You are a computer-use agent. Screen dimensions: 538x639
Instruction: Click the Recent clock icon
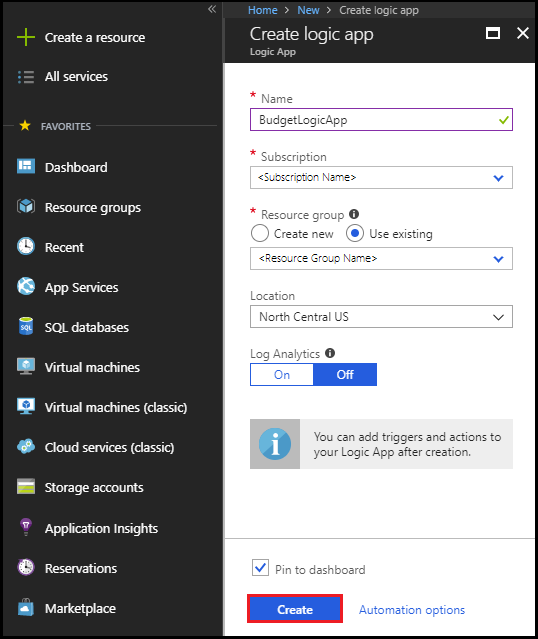(26, 247)
